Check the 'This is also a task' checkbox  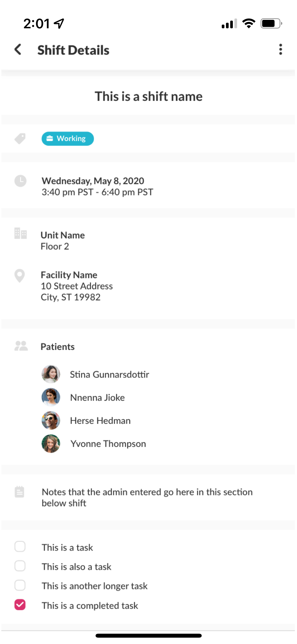20,566
